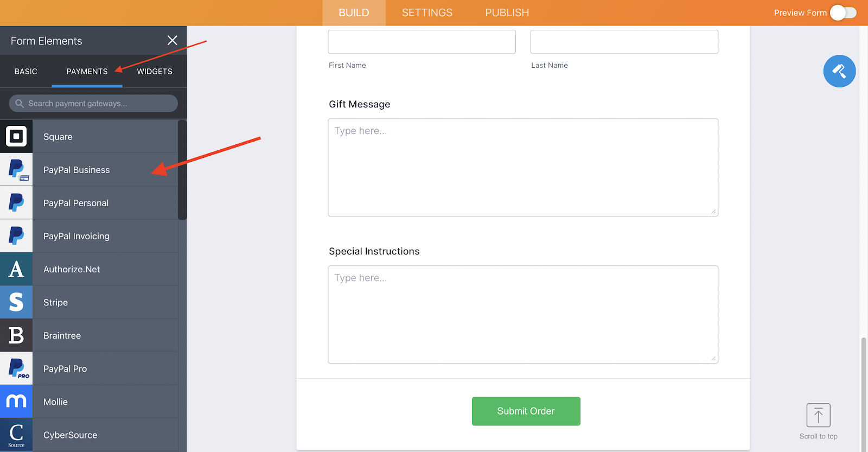Click the Special Instructions text area

pos(523,314)
